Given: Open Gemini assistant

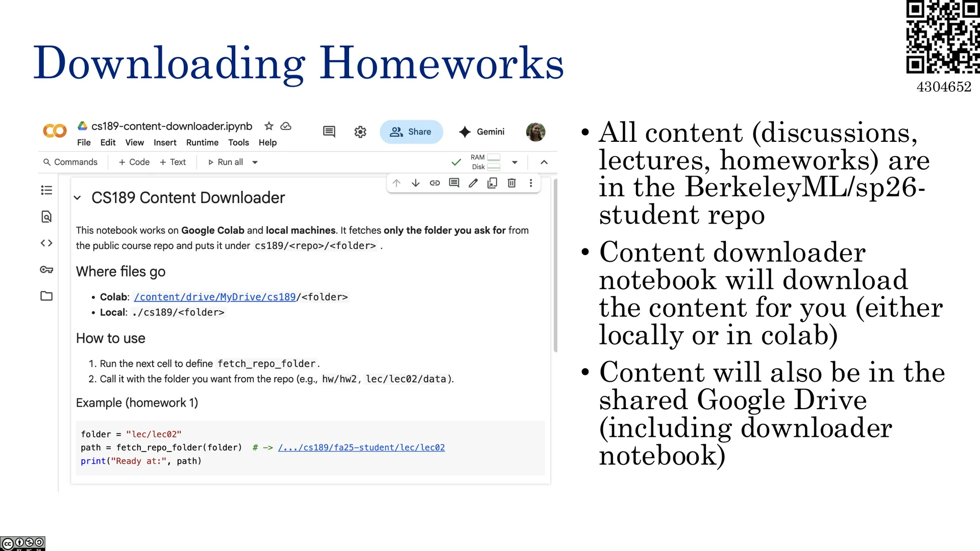Looking at the screenshot, I should 481,132.
